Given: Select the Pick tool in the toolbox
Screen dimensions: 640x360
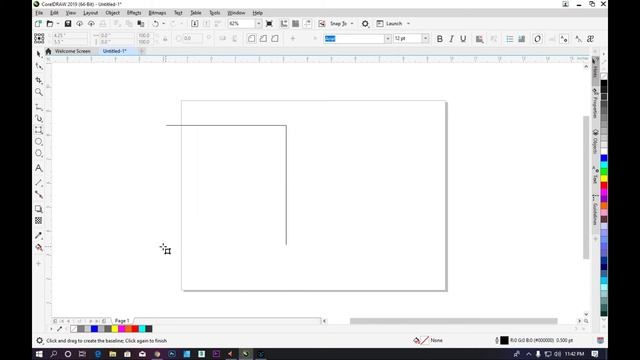Looking at the screenshot, I should coord(39,54).
